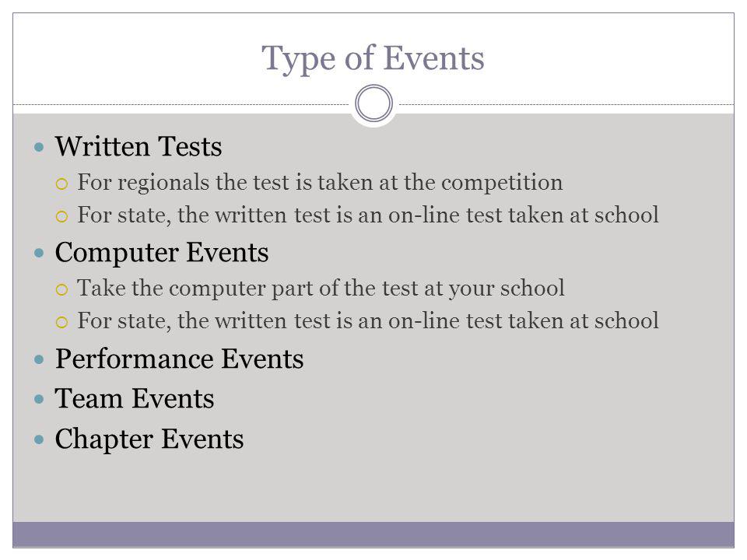Click the first "For state, the written test" line

[x=368, y=215]
